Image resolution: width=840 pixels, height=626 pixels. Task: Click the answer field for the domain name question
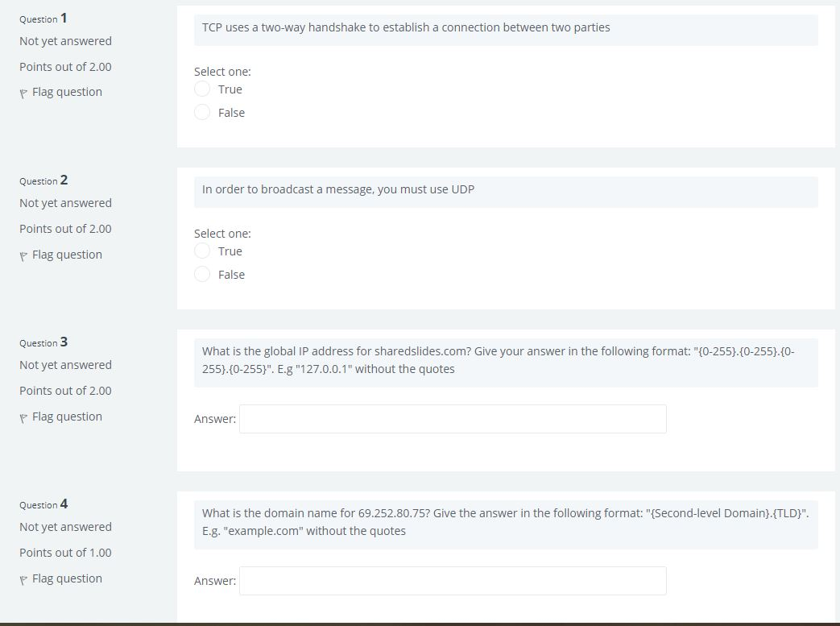453,580
